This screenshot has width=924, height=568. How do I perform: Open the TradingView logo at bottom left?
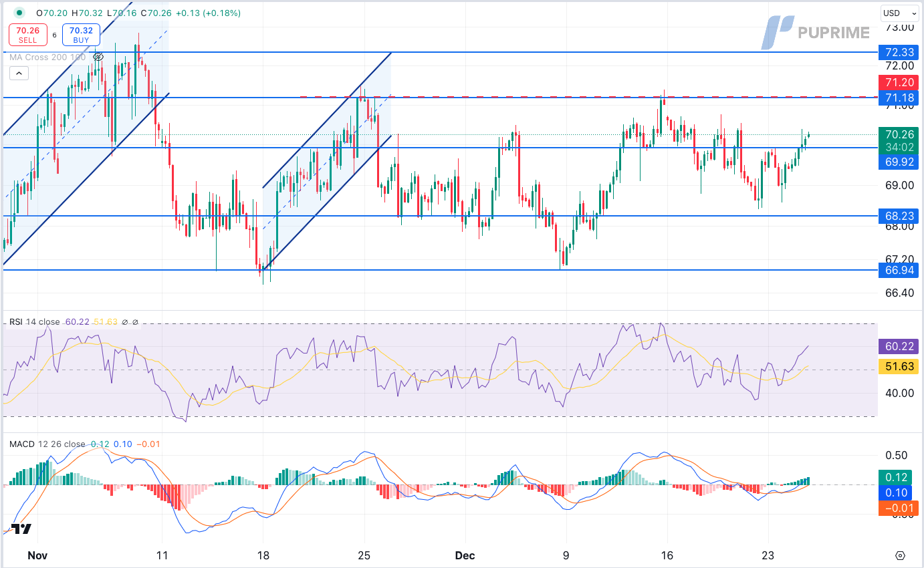point(22,529)
